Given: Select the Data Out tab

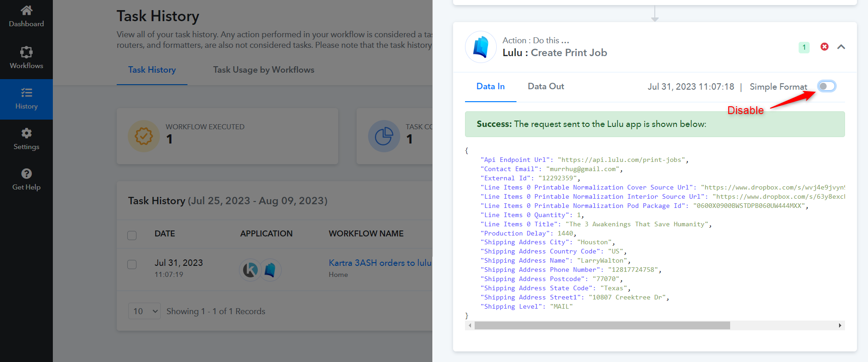Looking at the screenshot, I should click(x=546, y=86).
